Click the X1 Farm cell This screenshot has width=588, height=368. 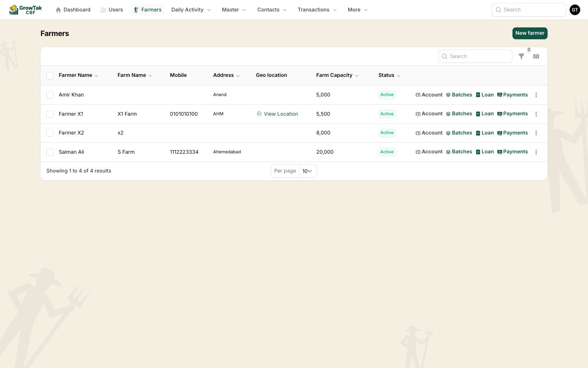(x=127, y=114)
